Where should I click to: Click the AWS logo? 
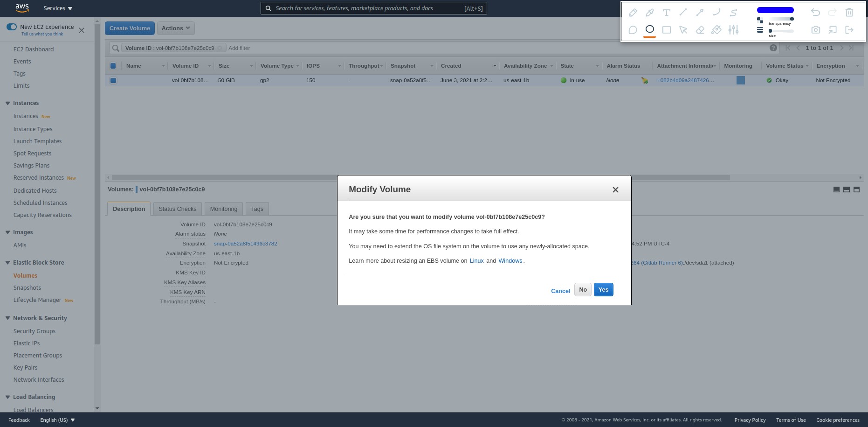click(22, 8)
